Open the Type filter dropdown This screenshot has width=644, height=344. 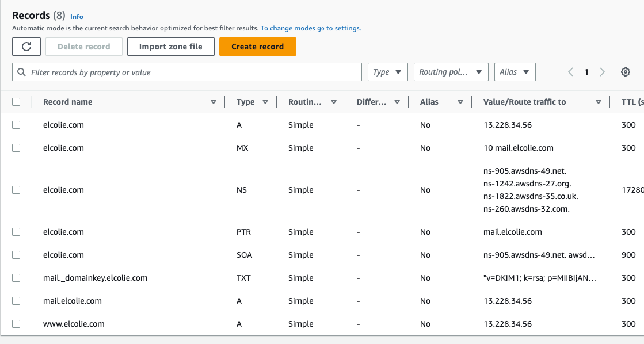(387, 72)
